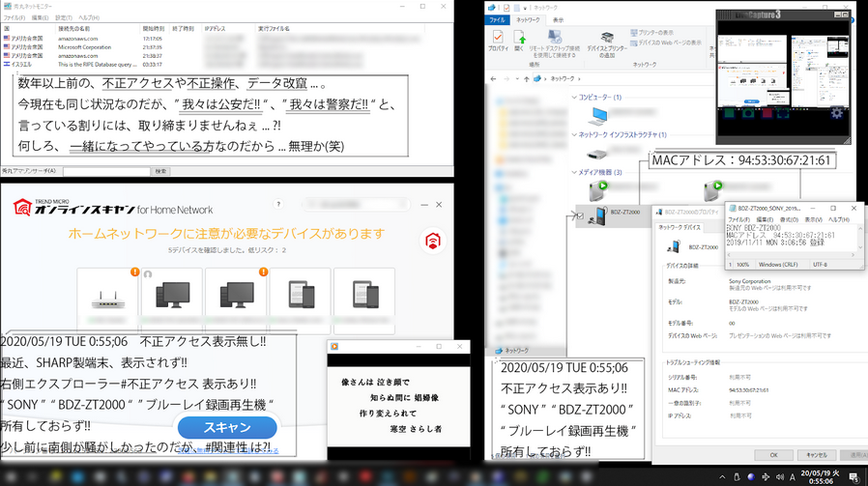Sort by 接続先の名前 column header
Viewport: 868px width, 486px height.
pos(98,28)
